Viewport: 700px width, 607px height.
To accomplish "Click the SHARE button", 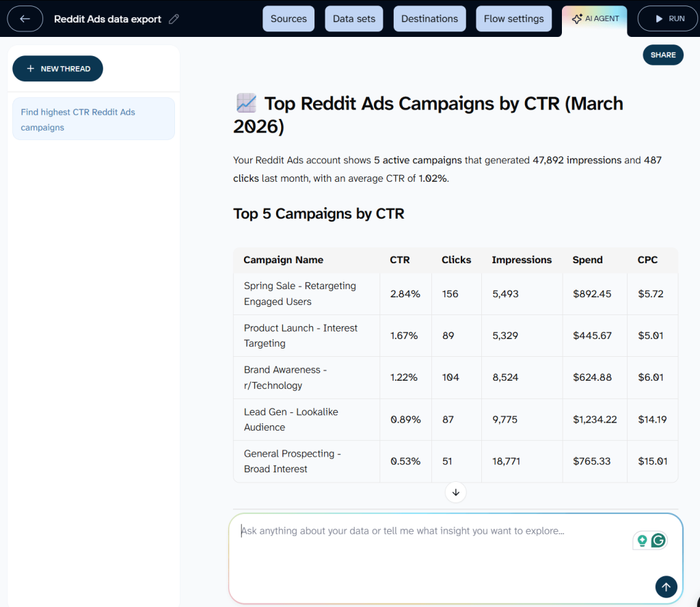I will pyautogui.click(x=662, y=55).
